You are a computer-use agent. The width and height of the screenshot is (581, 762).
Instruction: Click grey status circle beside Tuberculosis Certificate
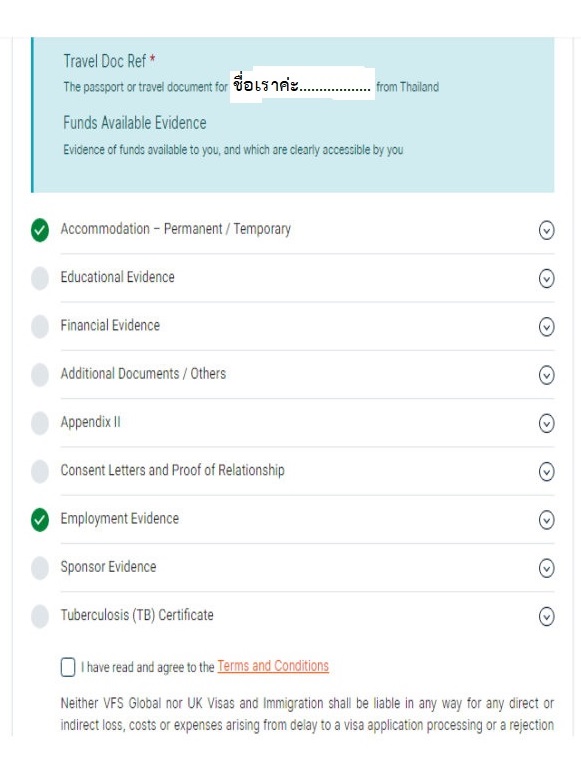tap(40, 616)
